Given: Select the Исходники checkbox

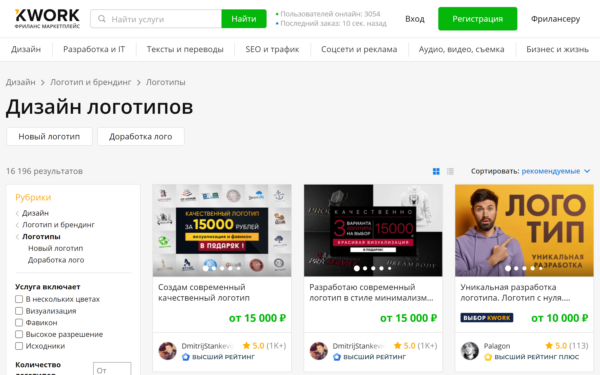Looking at the screenshot, I should click(19, 346).
